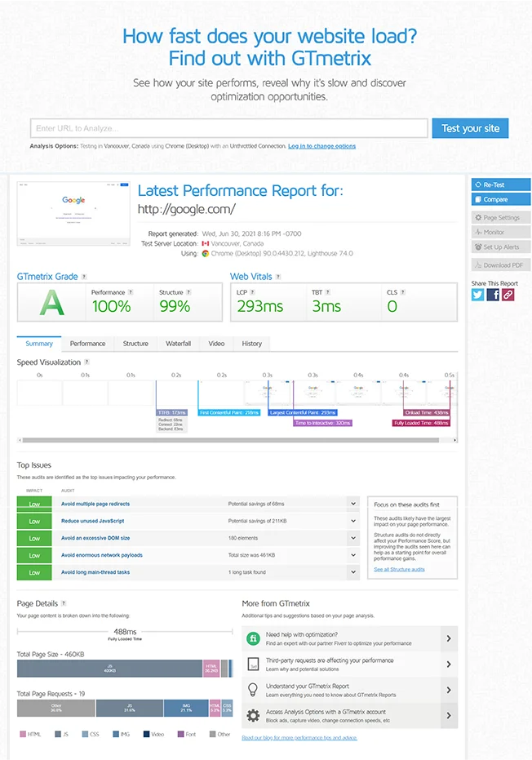Open Avoid multiple page redirects link
The image size is (532, 760).
(x=95, y=504)
